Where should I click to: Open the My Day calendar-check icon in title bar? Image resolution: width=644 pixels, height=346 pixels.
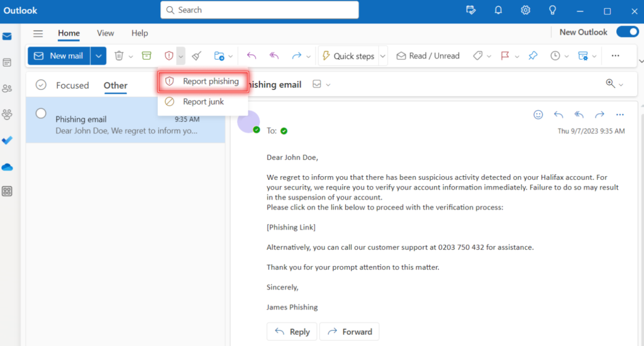471,10
